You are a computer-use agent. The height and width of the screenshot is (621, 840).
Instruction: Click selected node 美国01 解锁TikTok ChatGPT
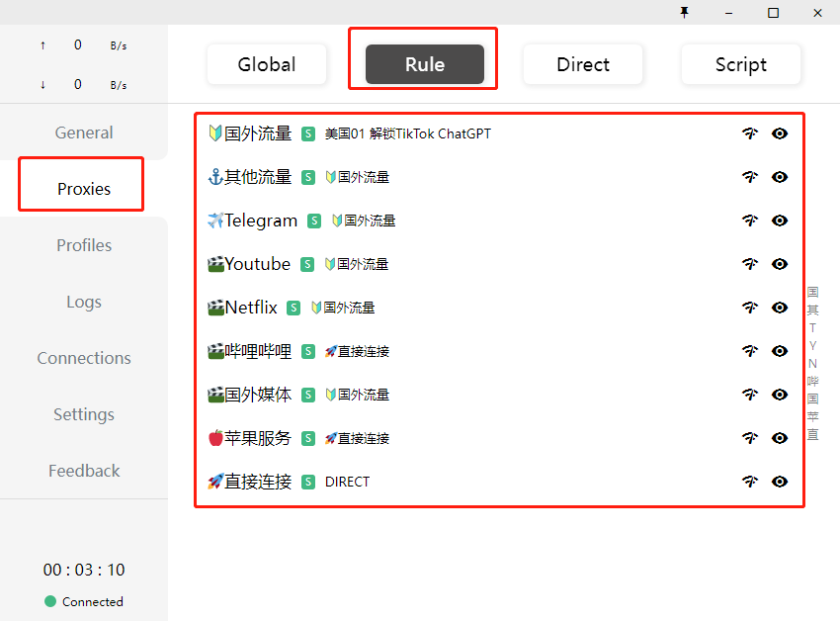click(x=408, y=133)
